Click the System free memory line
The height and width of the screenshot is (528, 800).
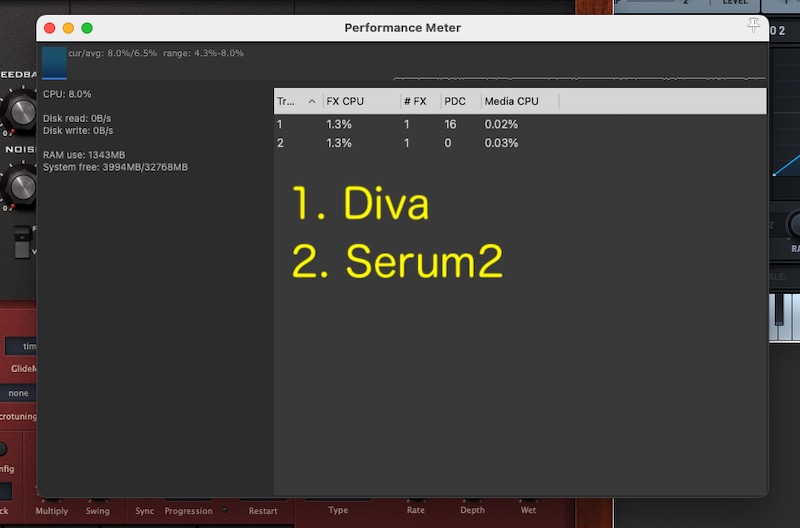click(115, 167)
